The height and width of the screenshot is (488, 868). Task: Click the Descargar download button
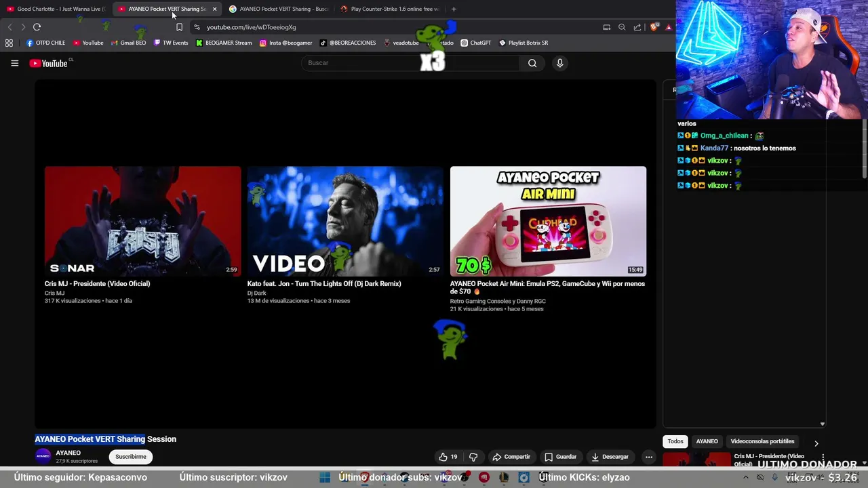coord(610,457)
